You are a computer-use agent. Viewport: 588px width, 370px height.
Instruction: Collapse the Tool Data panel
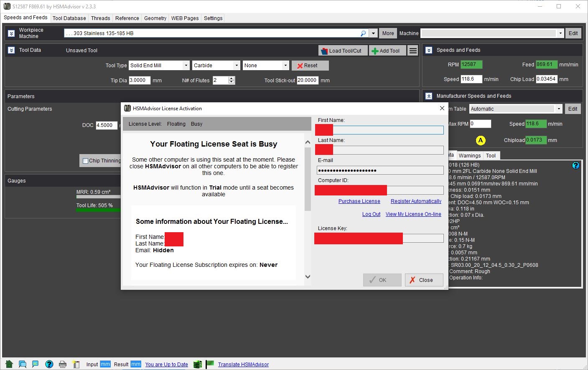tap(11, 50)
